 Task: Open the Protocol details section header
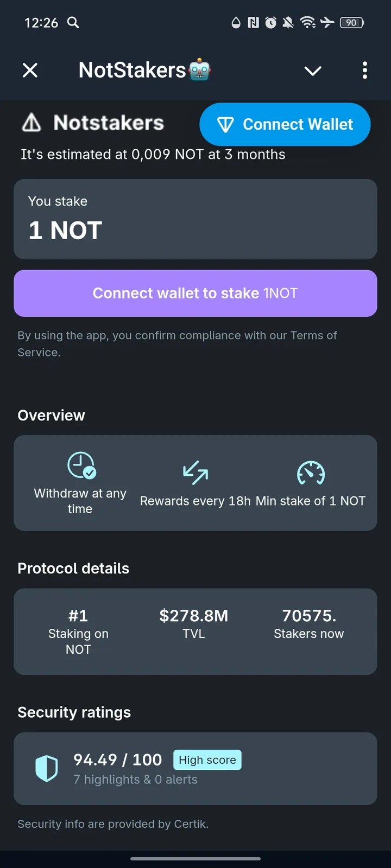pos(73,568)
